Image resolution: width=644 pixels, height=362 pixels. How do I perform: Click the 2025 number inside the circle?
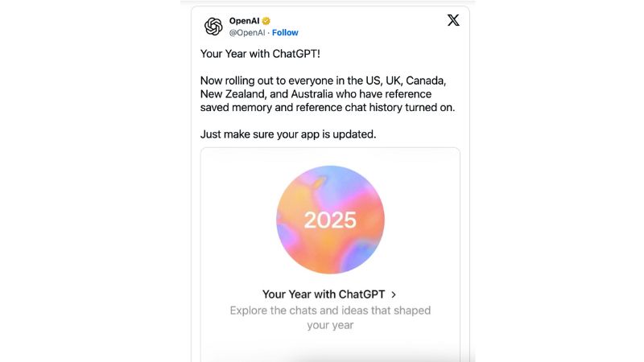click(330, 220)
